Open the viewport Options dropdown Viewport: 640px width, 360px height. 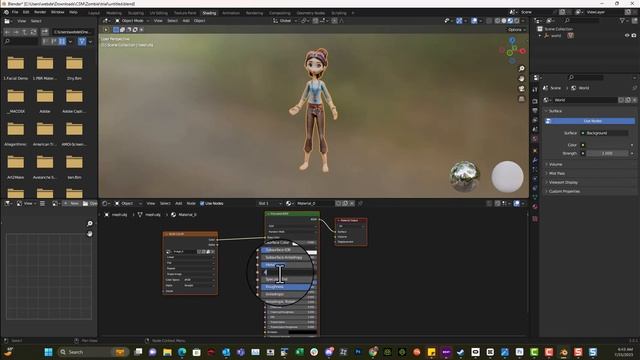point(516,30)
